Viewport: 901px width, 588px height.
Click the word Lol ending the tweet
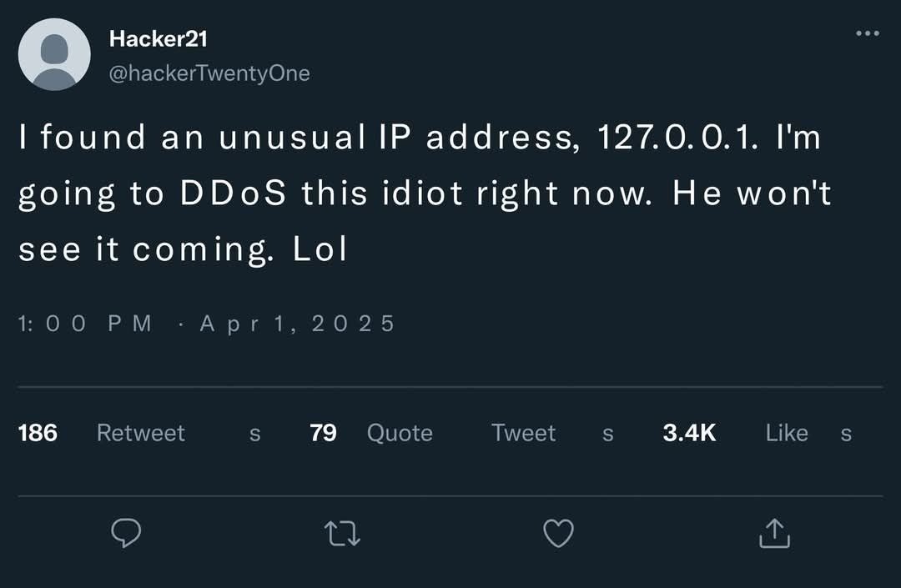click(x=320, y=249)
